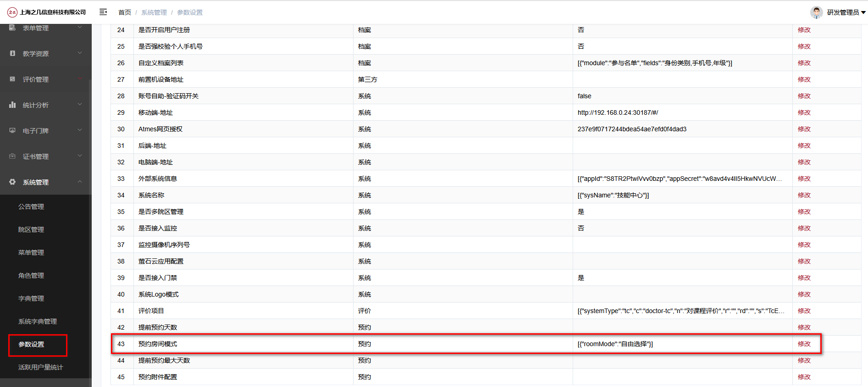Open 公告管理 submenu item
The image size is (868, 387).
coord(31,207)
